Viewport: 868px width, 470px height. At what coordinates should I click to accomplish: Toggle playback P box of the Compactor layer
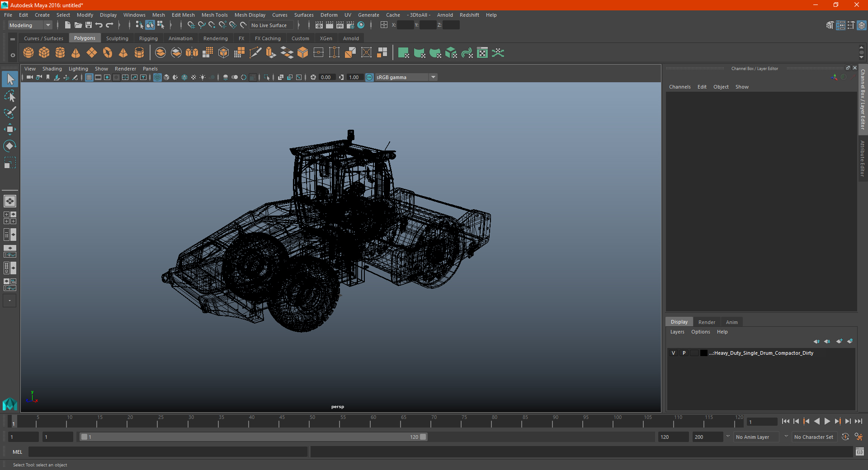pos(684,353)
